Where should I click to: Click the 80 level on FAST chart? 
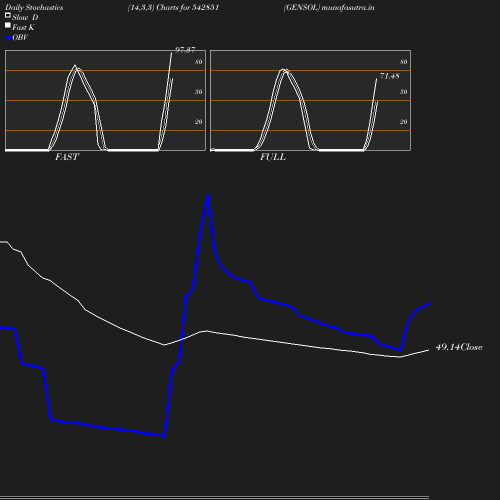(199, 62)
